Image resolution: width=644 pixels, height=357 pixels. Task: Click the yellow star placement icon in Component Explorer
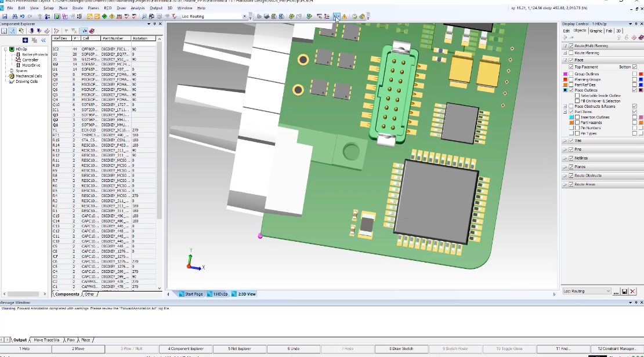pyautogui.click(x=25, y=41)
